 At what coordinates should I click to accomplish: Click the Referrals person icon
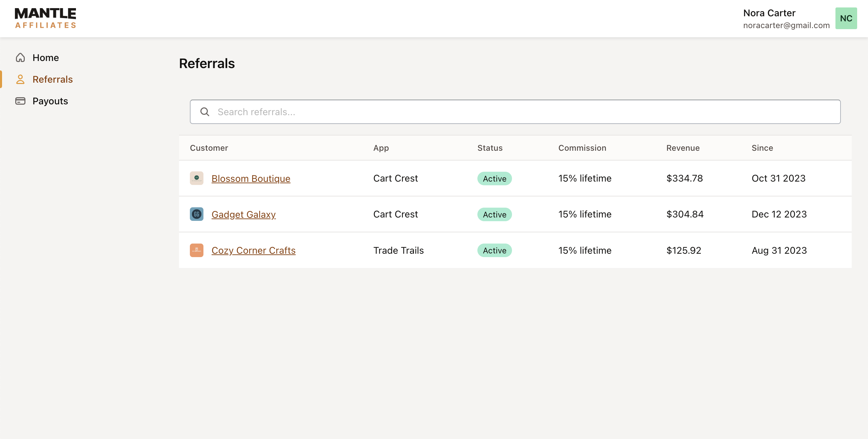pyautogui.click(x=20, y=79)
